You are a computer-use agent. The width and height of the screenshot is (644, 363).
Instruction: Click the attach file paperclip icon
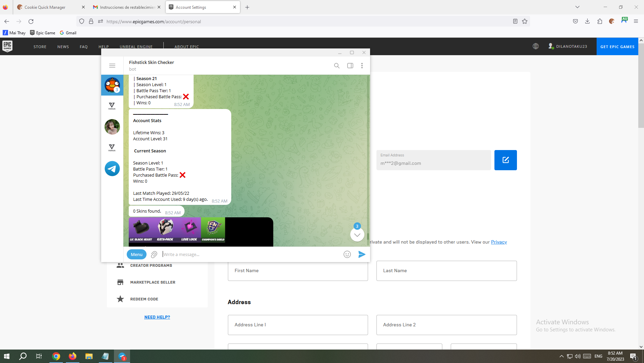[154, 254]
